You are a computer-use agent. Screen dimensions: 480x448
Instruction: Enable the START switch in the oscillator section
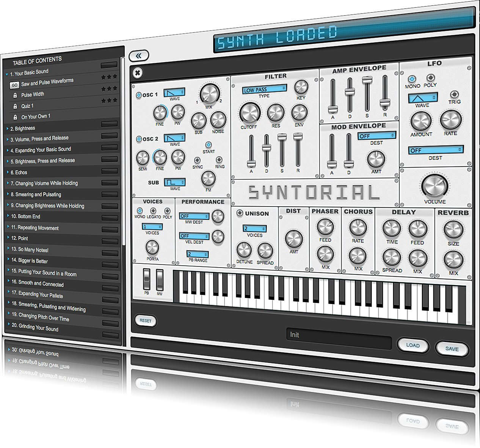click(x=208, y=145)
